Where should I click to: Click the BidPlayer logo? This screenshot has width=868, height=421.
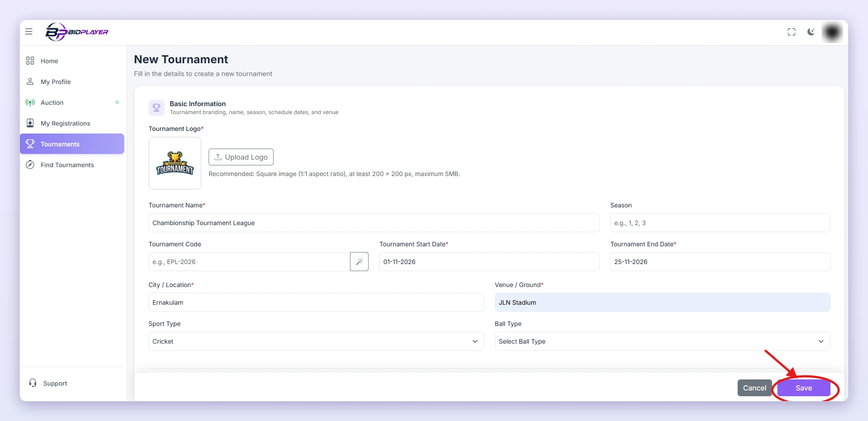pos(77,32)
